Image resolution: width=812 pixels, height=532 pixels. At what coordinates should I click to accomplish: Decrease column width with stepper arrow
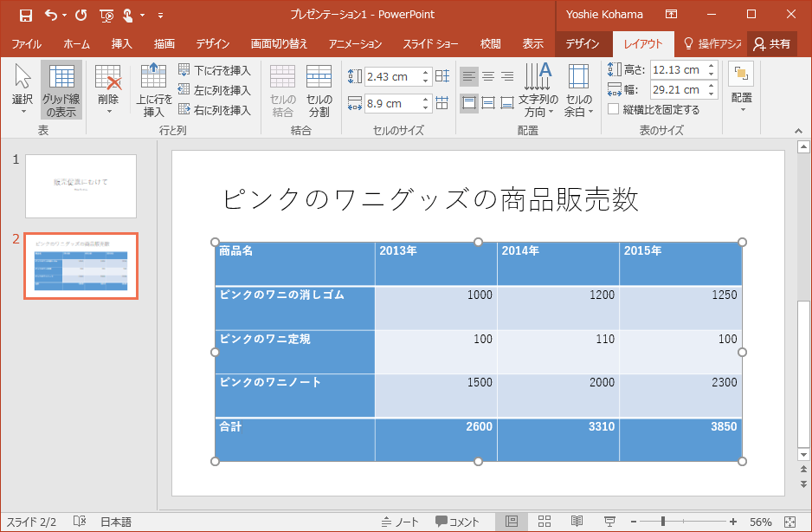coord(425,107)
